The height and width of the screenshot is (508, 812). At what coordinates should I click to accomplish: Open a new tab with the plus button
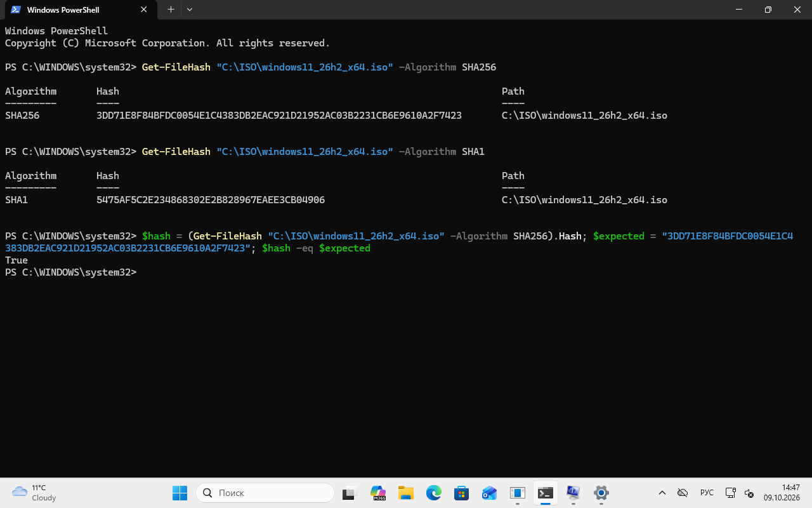click(x=171, y=10)
